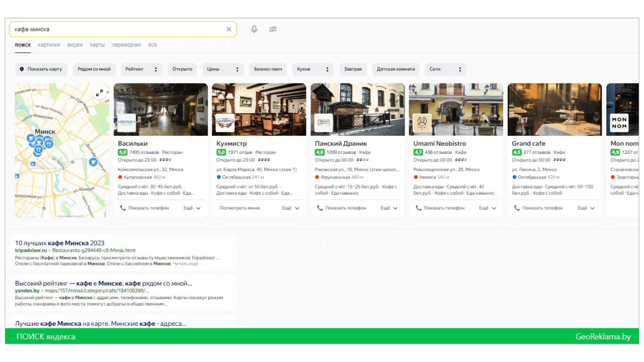Switch to the 'картинки' tab

pyautogui.click(x=49, y=45)
